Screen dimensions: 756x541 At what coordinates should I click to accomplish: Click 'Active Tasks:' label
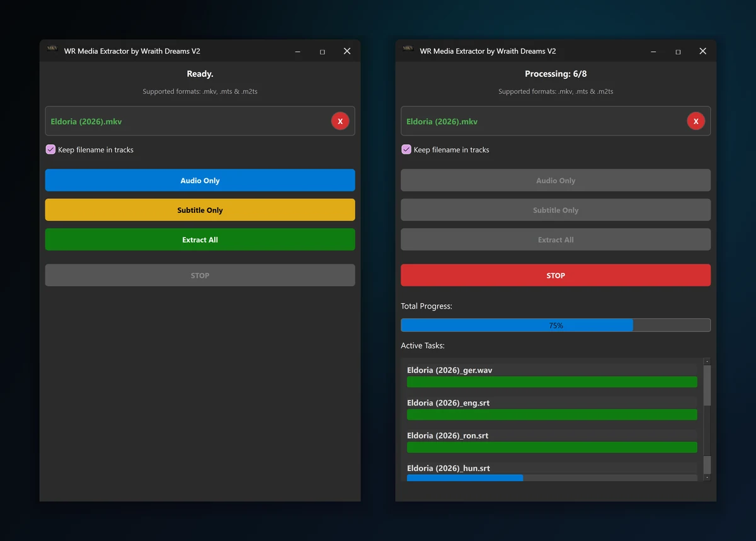click(x=423, y=346)
